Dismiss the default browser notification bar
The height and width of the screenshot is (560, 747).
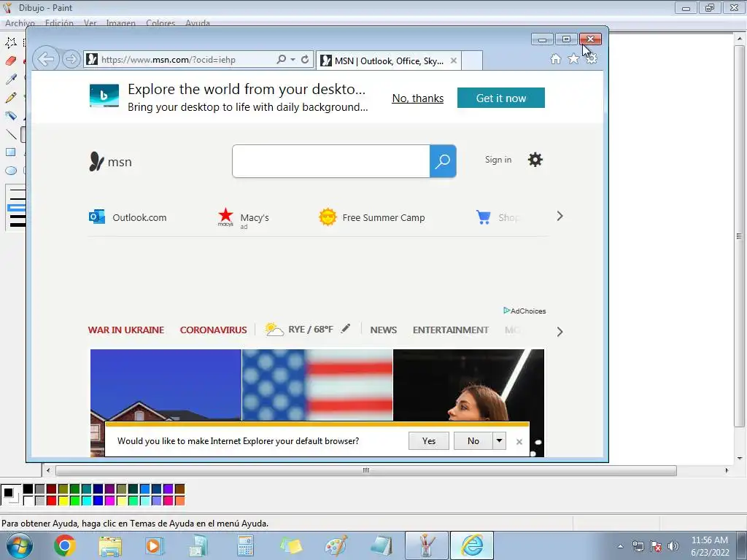point(519,442)
